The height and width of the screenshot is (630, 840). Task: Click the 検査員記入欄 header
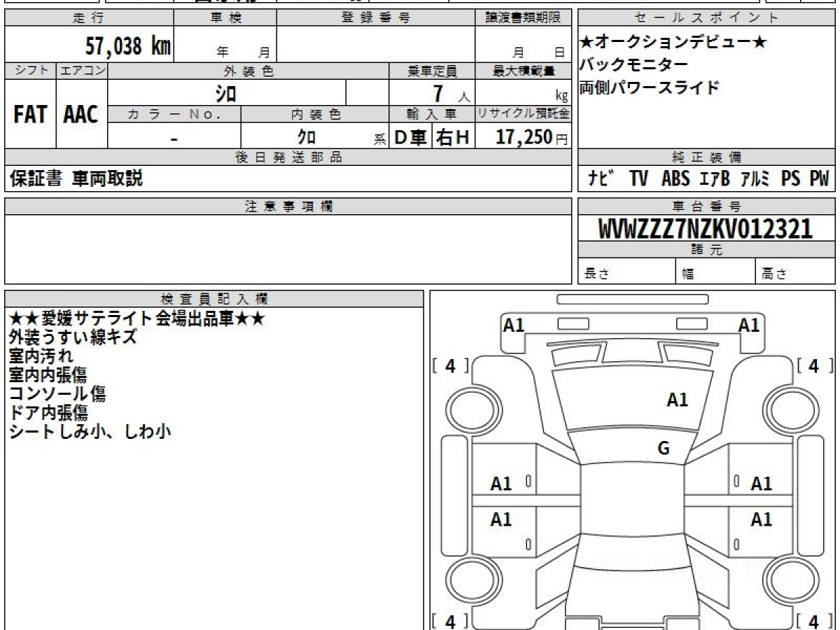pyautogui.click(x=215, y=297)
